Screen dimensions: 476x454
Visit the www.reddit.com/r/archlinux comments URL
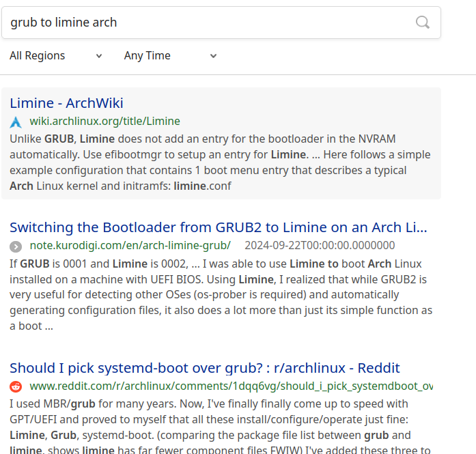[232, 386]
